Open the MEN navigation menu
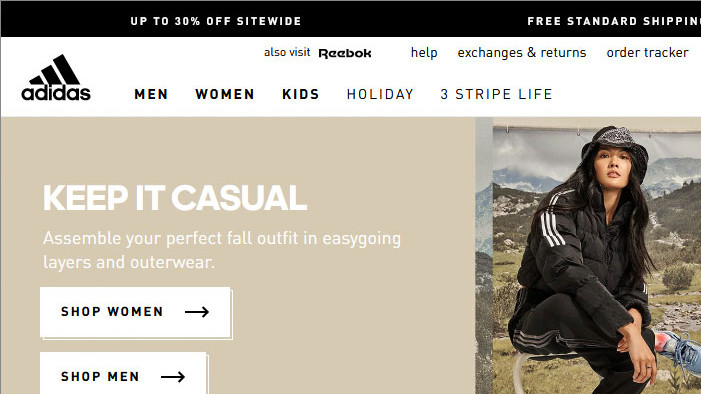Viewport: 701px width, 394px height. pyautogui.click(x=151, y=94)
